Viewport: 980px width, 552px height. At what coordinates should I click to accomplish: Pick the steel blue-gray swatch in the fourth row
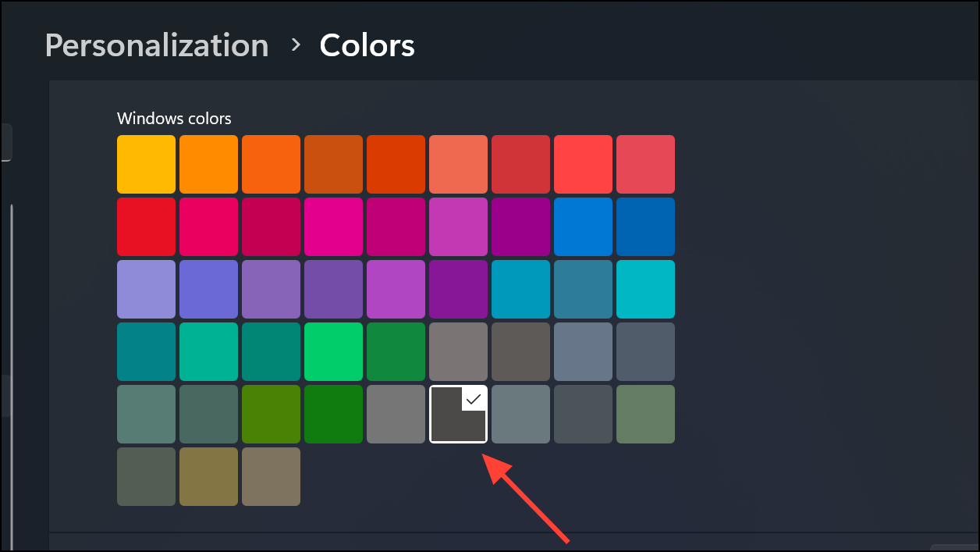coord(583,351)
